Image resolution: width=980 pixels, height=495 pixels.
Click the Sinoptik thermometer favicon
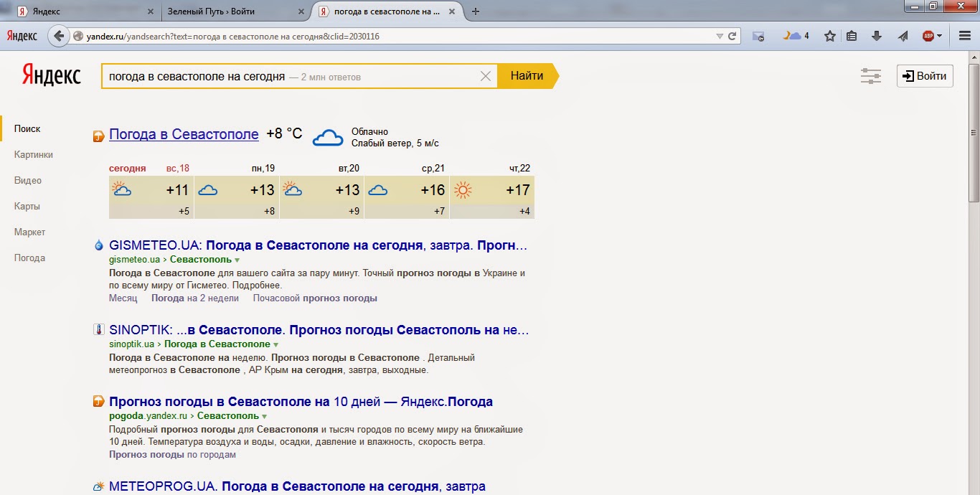[x=99, y=330]
